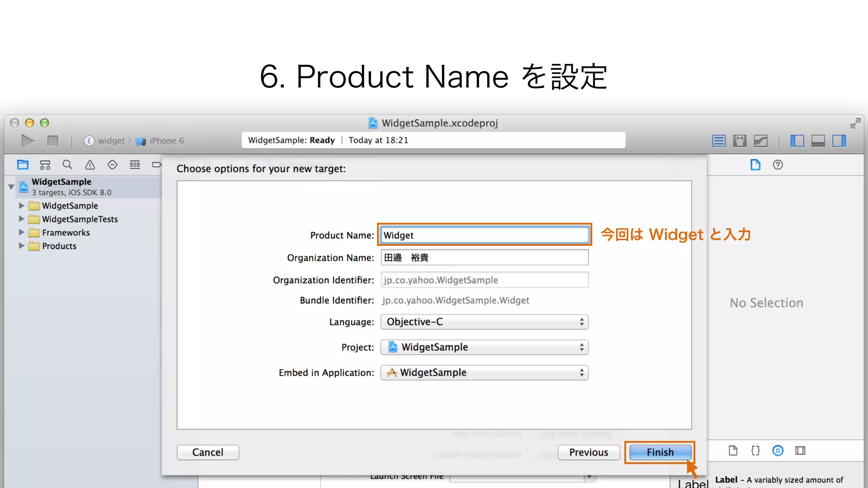The image size is (868, 488).
Task: Collapse the WidgetSample project root
Action: pos(11,187)
